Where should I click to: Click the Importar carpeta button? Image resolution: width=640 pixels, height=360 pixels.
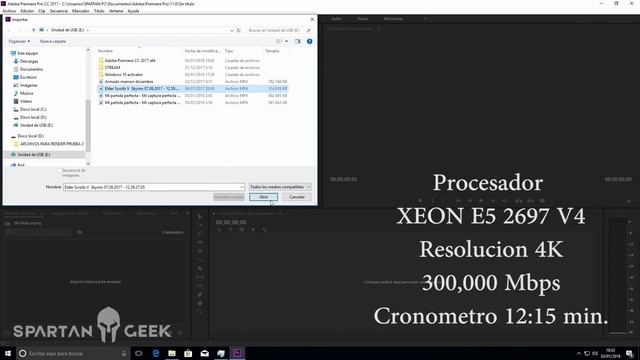coord(229,197)
